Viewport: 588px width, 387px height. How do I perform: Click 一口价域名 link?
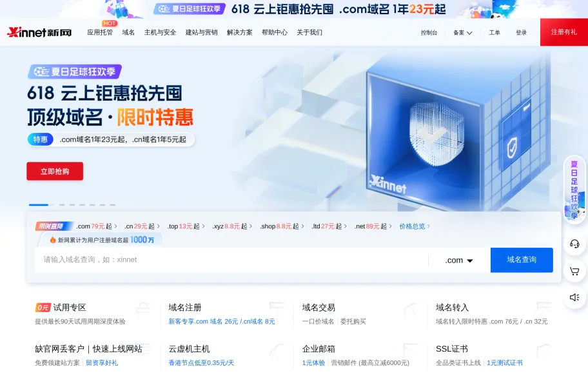[x=318, y=321]
